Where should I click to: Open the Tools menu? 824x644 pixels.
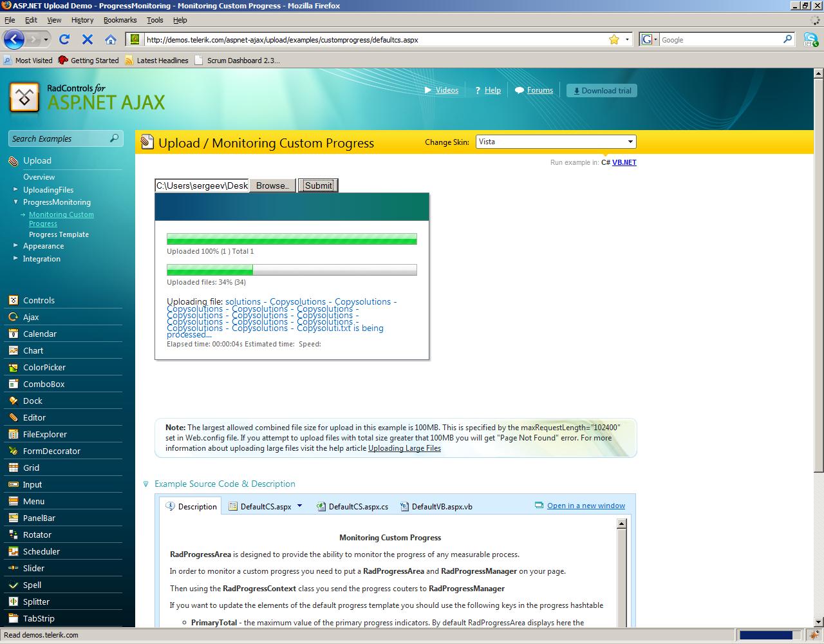click(x=155, y=20)
